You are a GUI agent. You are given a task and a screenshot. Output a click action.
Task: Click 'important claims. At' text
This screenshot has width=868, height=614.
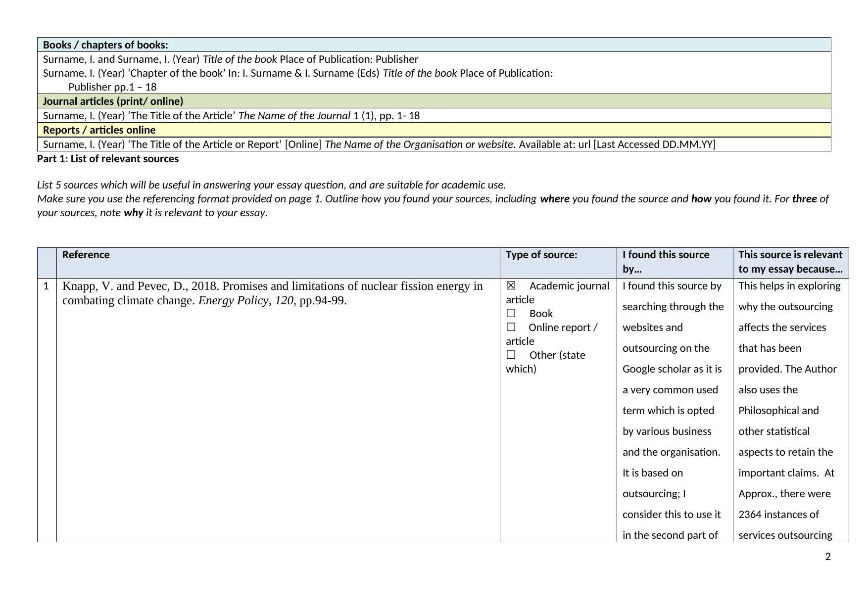[786, 473]
